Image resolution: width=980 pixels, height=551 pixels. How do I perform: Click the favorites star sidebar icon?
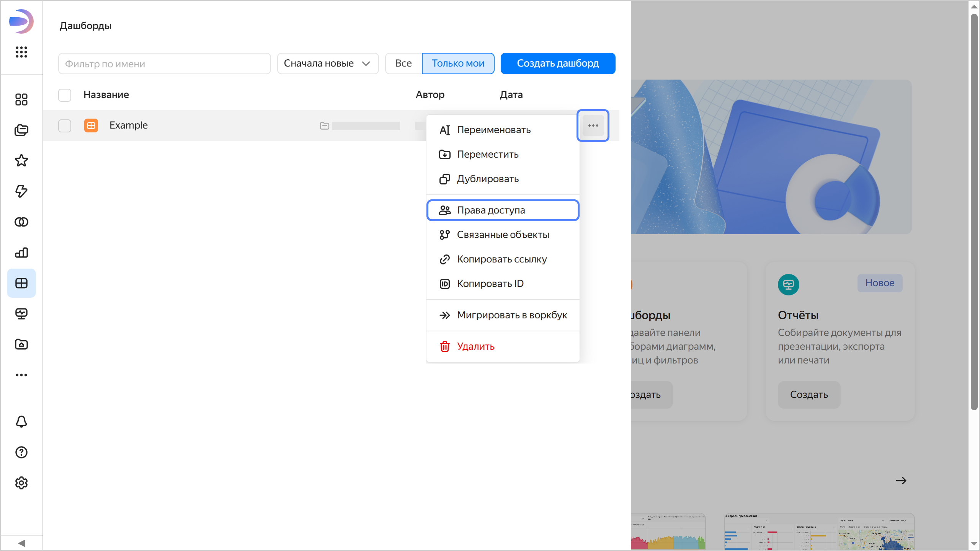(21, 160)
